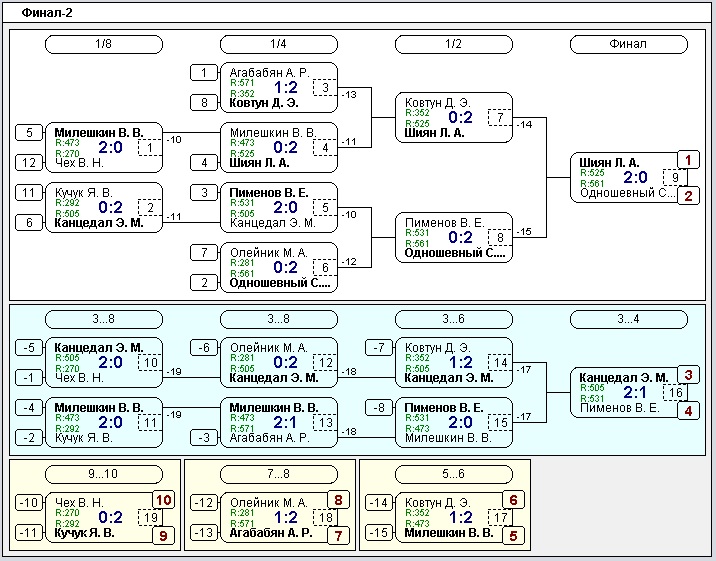
Task: Click seed box 8 beside Ковтун in 1/4
Action: [x=204, y=102]
